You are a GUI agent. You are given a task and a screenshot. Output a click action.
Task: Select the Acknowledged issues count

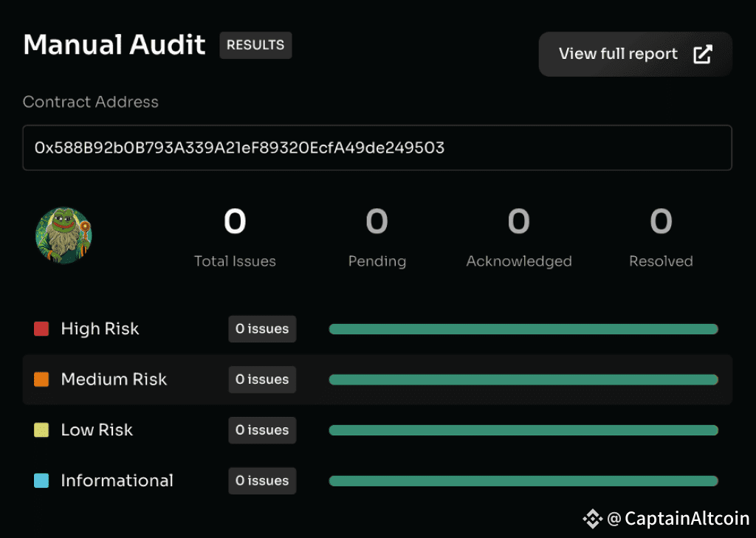(519, 221)
